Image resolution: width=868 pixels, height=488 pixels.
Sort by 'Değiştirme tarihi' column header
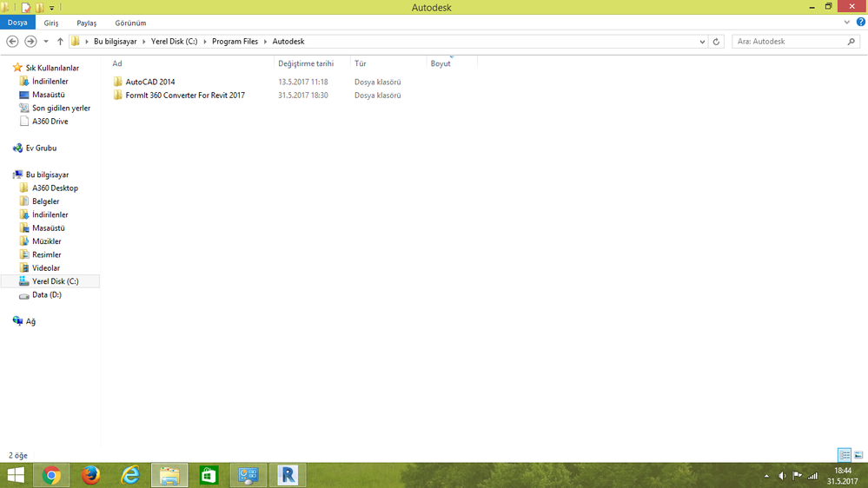tap(306, 63)
